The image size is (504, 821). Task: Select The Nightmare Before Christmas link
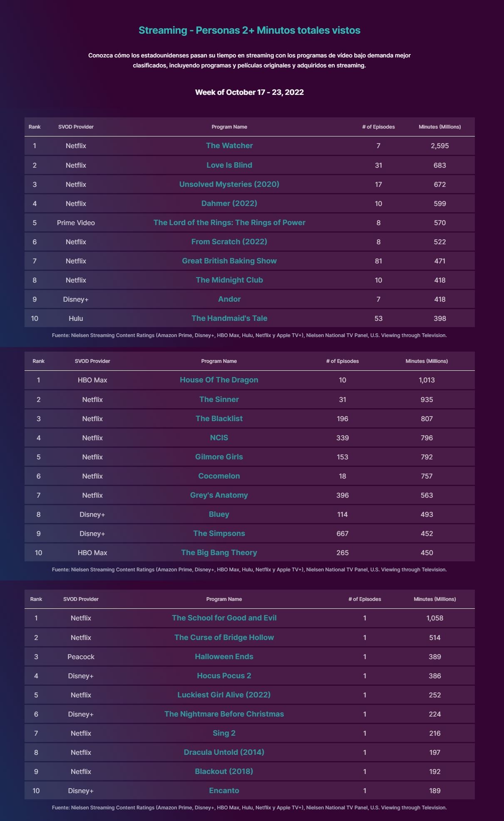point(224,714)
